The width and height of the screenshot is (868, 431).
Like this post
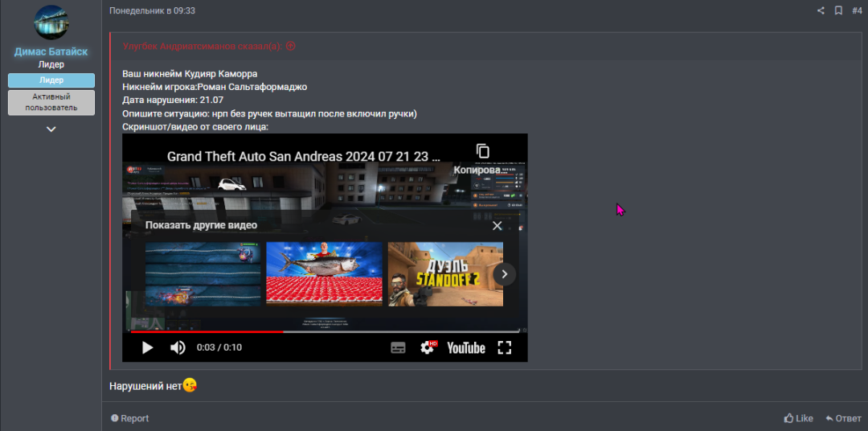tap(799, 418)
